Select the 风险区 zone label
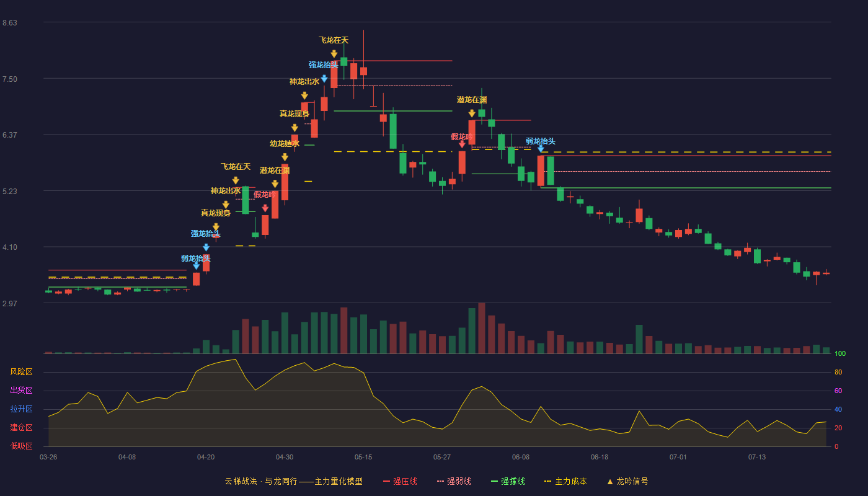The height and width of the screenshot is (496, 868). click(x=21, y=372)
